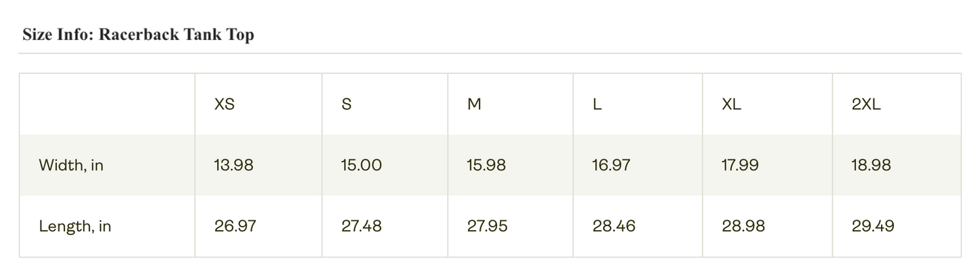The image size is (980, 273).
Task: Click the XL width value 17.99
Action: pyautogui.click(x=741, y=165)
